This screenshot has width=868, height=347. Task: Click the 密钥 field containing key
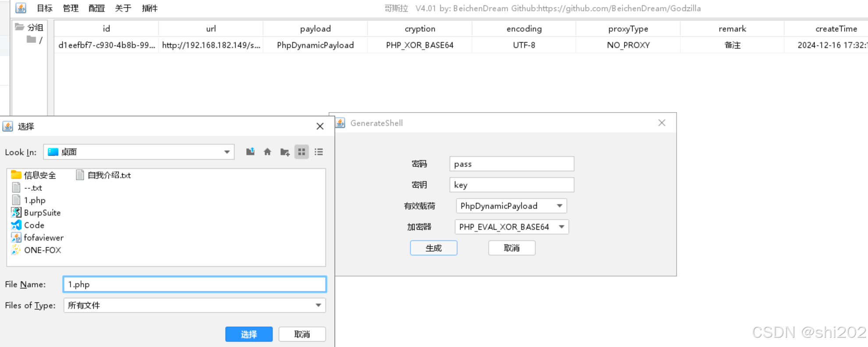coord(512,185)
